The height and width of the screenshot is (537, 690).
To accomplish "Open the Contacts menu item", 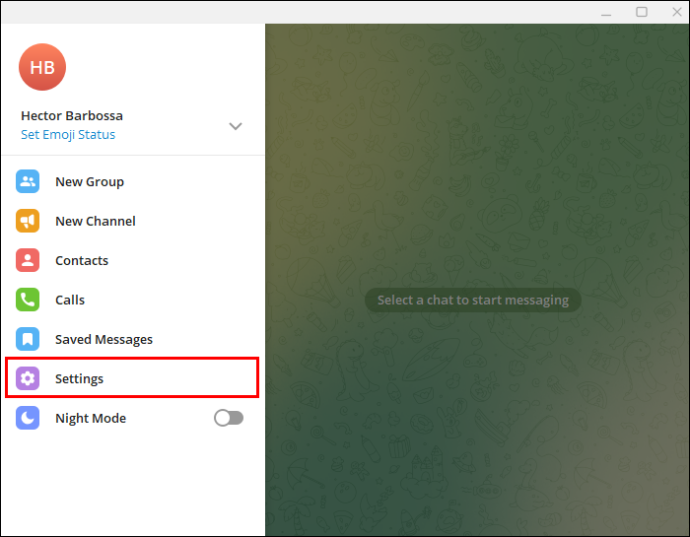I will tap(132, 260).
